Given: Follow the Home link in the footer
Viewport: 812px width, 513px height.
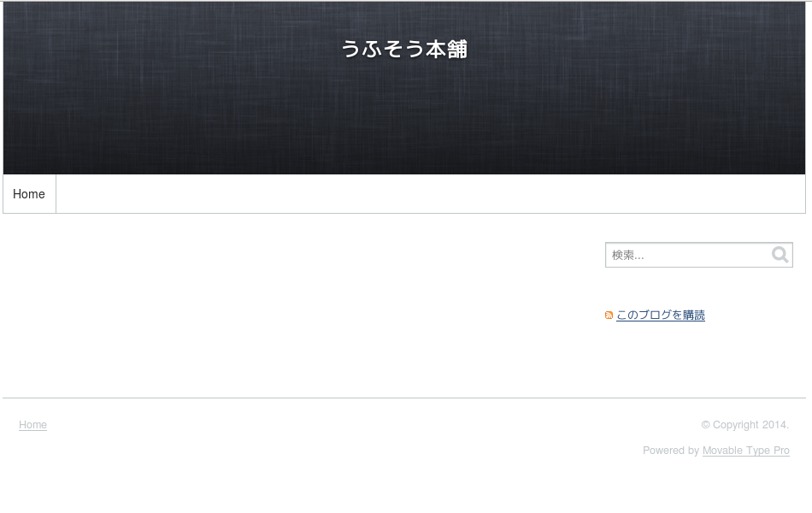Looking at the screenshot, I should (32, 425).
